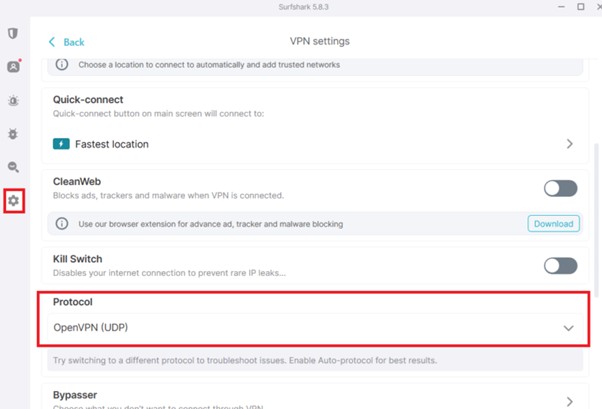This screenshot has height=409, width=602.
Task: Expand the Protocol OpenVPN (UDP) dropdown
Action: point(568,328)
